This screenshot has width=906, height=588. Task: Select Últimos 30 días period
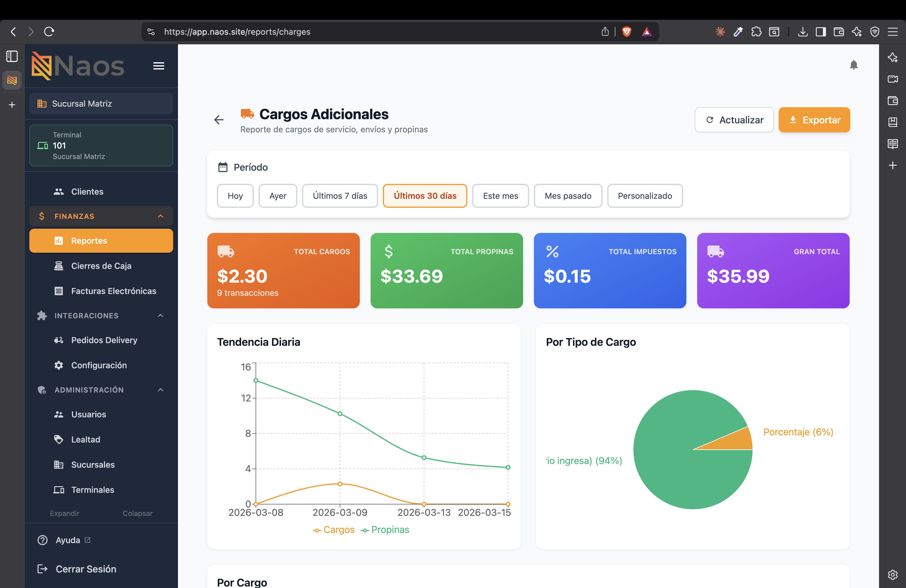pyautogui.click(x=425, y=196)
